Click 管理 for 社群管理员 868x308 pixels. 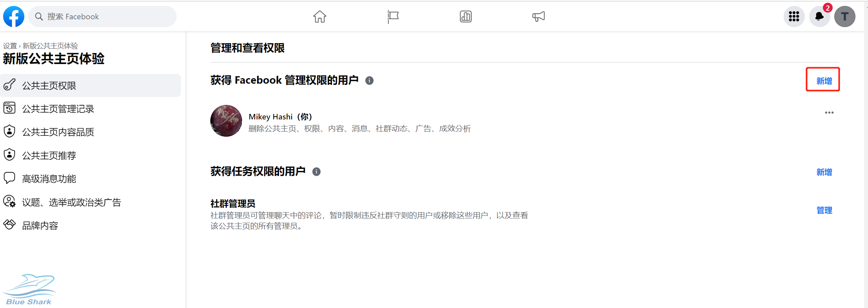coord(824,210)
